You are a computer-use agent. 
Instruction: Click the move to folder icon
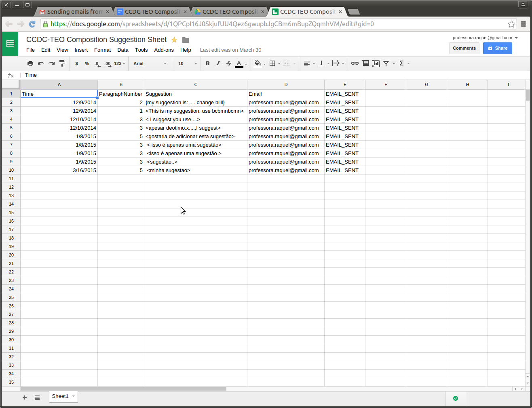pos(186,40)
